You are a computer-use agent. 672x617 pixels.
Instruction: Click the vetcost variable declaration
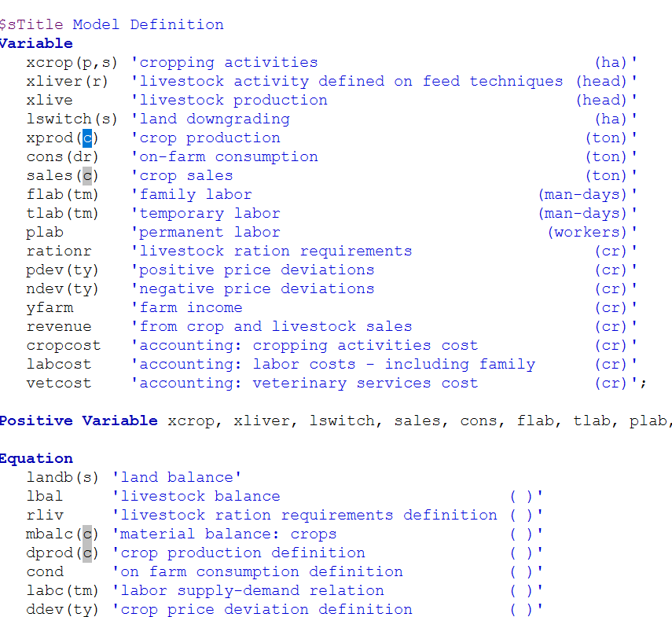click(59, 383)
